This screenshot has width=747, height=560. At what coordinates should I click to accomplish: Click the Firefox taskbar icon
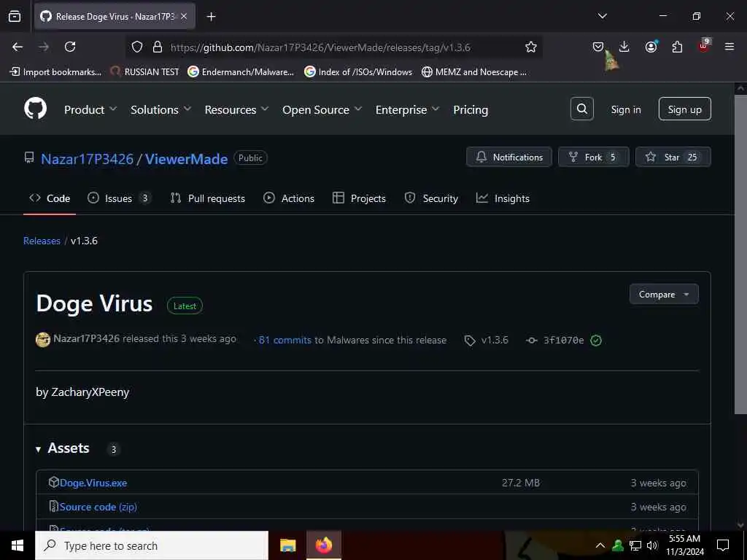[323, 545]
